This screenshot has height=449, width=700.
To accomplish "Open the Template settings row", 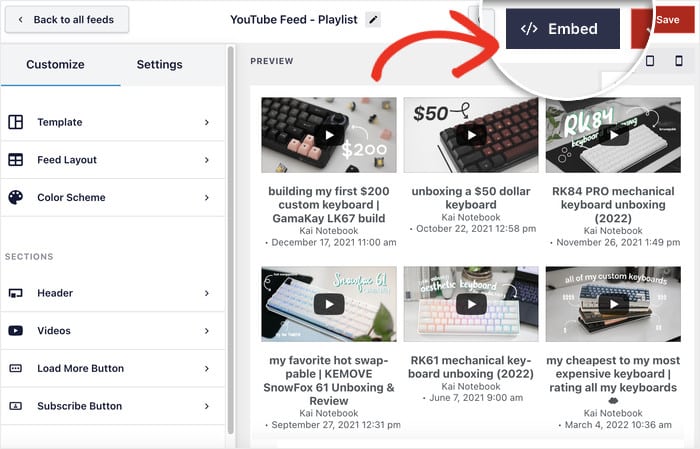I will tap(112, 122).
